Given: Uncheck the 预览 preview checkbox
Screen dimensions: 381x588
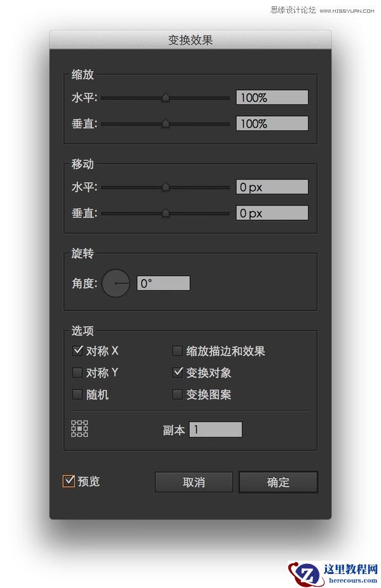Looking at the screenshot, I should coord(71,482).
